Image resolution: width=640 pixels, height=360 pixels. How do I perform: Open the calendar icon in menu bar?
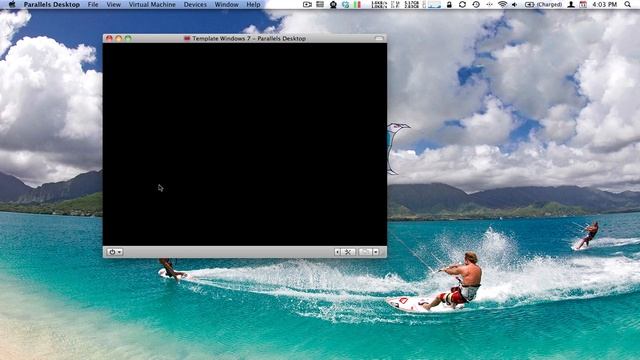click(x=583, y=4)
